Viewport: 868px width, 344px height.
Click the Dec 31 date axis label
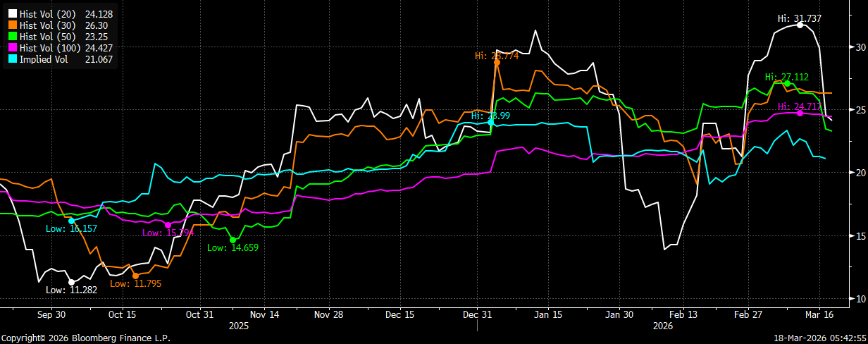[x=478, y=315]
